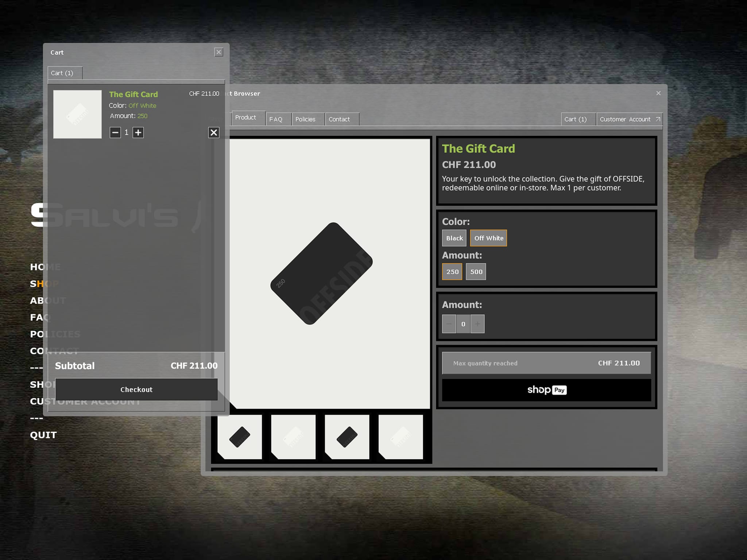The image size is (747, 560).
Task: Click the Max quantity reached button
Action: point(546,363)
